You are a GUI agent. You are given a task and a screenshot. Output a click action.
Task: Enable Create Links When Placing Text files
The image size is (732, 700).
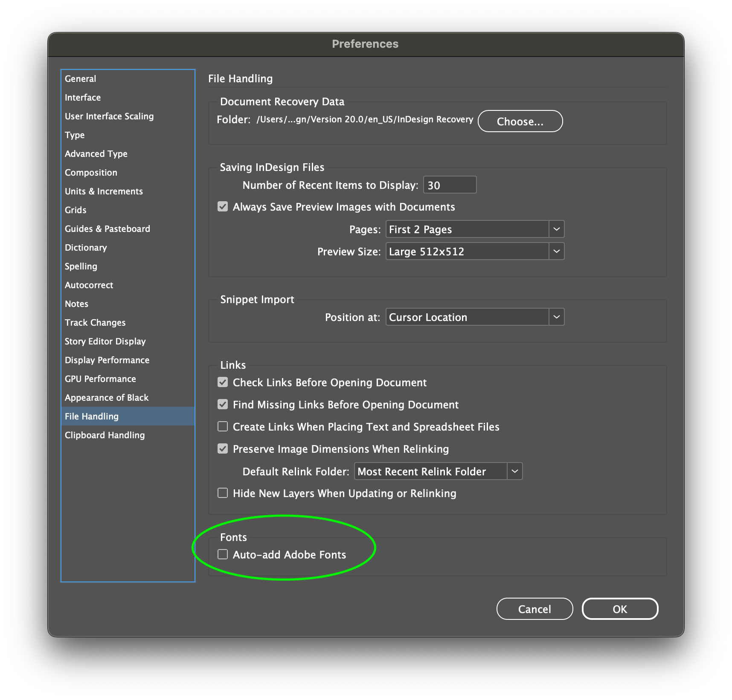(223, 426)
